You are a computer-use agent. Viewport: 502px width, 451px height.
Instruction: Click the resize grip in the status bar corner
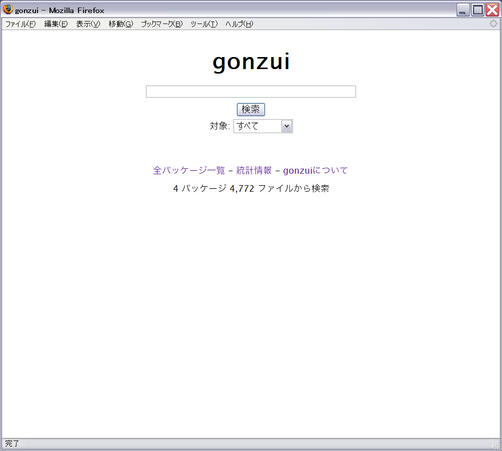(x=496, y=444)
